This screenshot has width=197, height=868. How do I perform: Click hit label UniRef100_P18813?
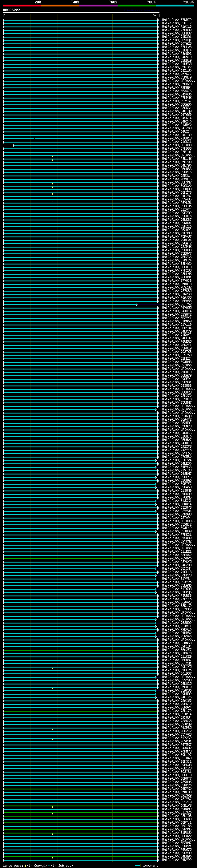177,139
